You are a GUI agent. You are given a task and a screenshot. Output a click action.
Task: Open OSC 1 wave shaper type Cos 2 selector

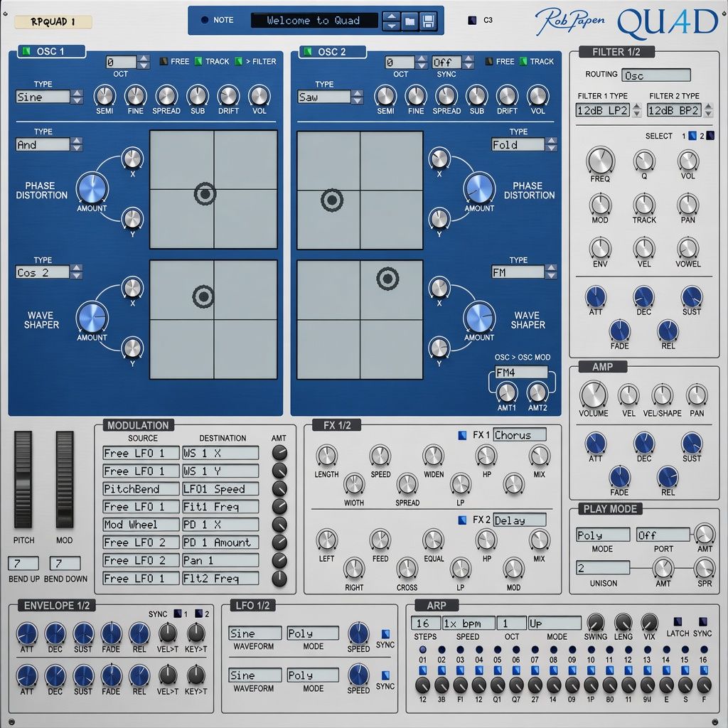(x=43, y=272)
